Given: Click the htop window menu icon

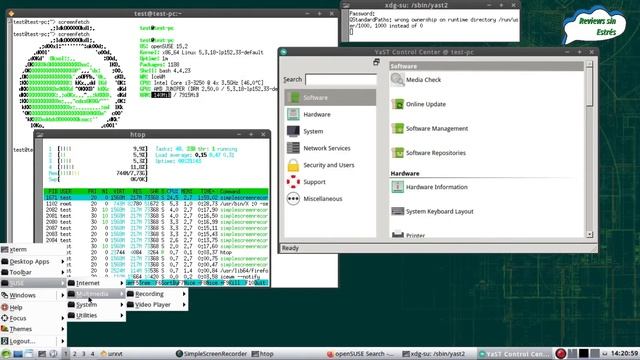Looking at the screenshot, I should coord(40,134).
